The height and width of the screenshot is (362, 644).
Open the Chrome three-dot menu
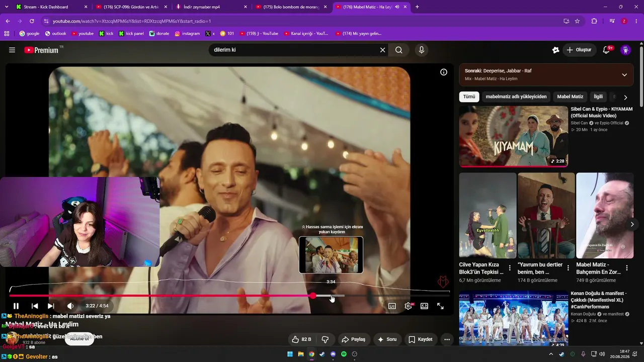pyautogui.click(x=637, y=21)
